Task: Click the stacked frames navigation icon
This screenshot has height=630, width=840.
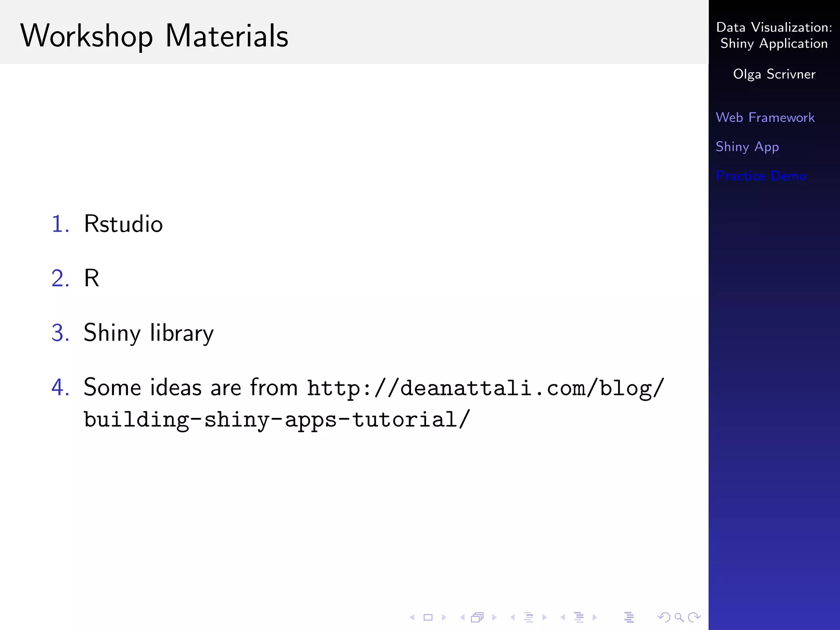Action: tap(477, 617)
